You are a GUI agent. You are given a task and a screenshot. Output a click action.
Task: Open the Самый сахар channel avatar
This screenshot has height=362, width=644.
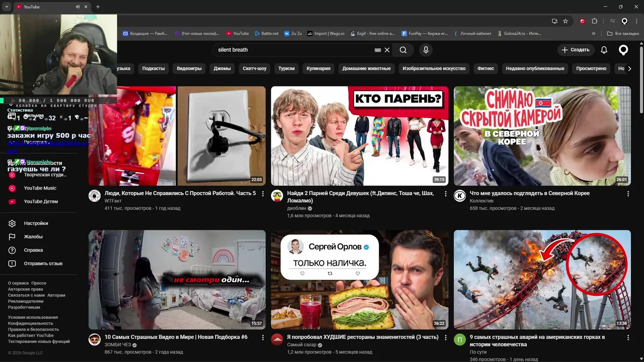point(277,339)
